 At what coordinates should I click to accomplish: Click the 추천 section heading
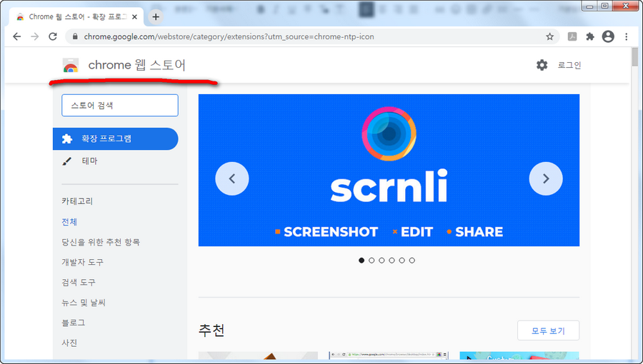coord(211,330)
